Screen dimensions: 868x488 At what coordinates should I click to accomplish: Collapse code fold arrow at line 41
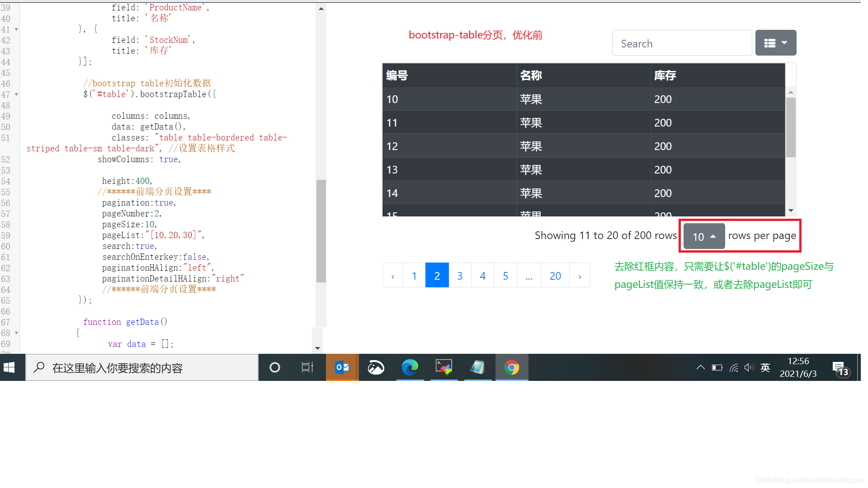[x=16, y=29]
